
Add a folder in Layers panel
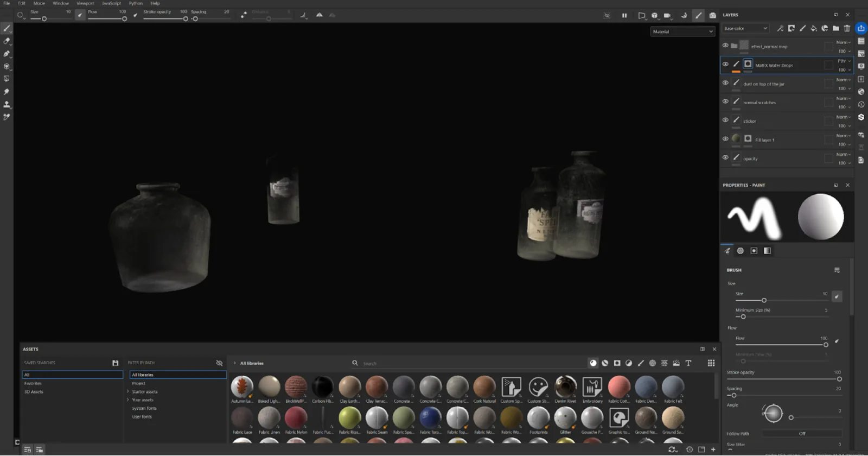pos(836,28)
